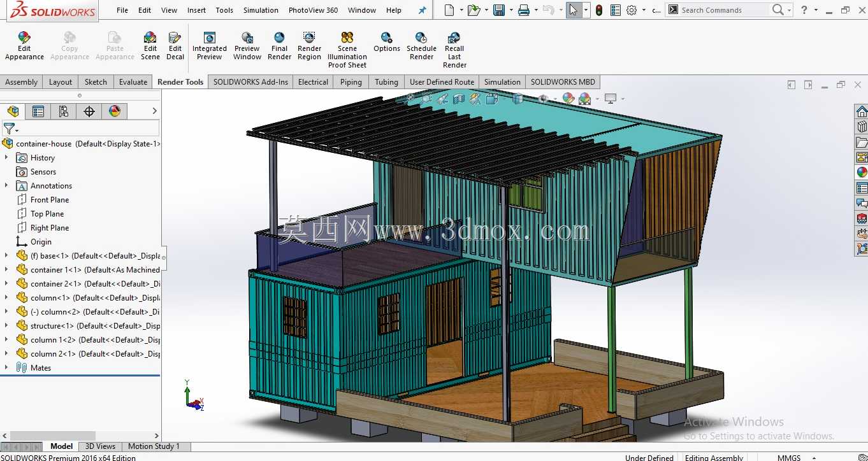This screenshot has height=461, width=868.
Task: Open the Preview Window
Action: coord(247,46)
